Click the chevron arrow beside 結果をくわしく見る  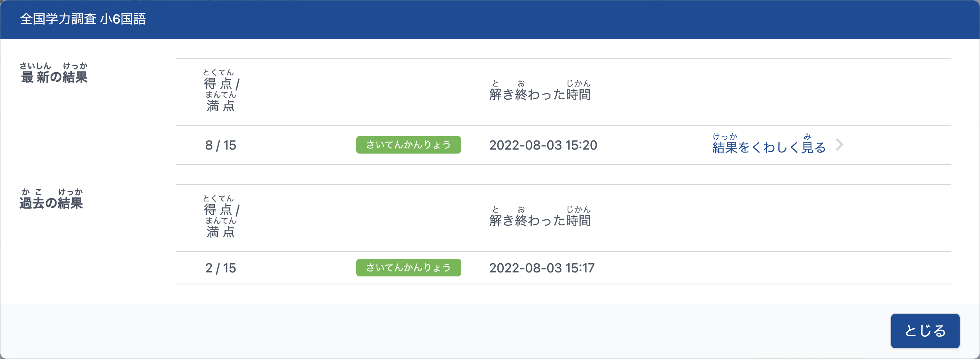[x=839, y=145]
